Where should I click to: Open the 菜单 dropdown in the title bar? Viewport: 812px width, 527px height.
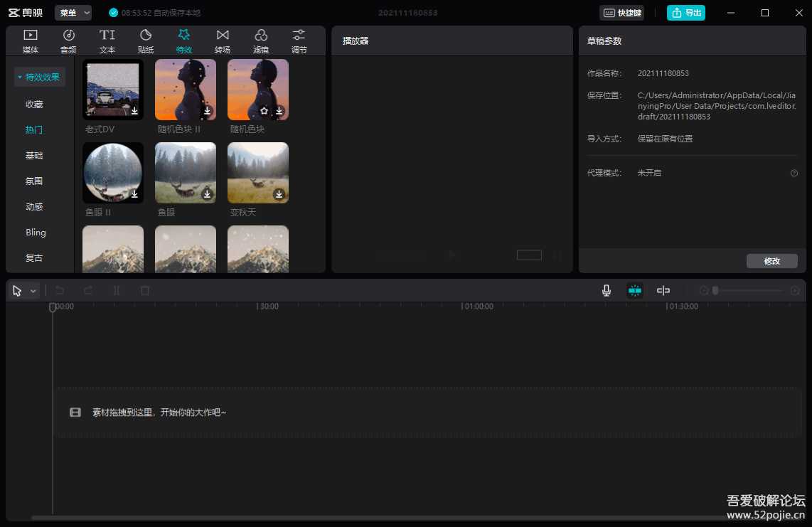(73, 12)
